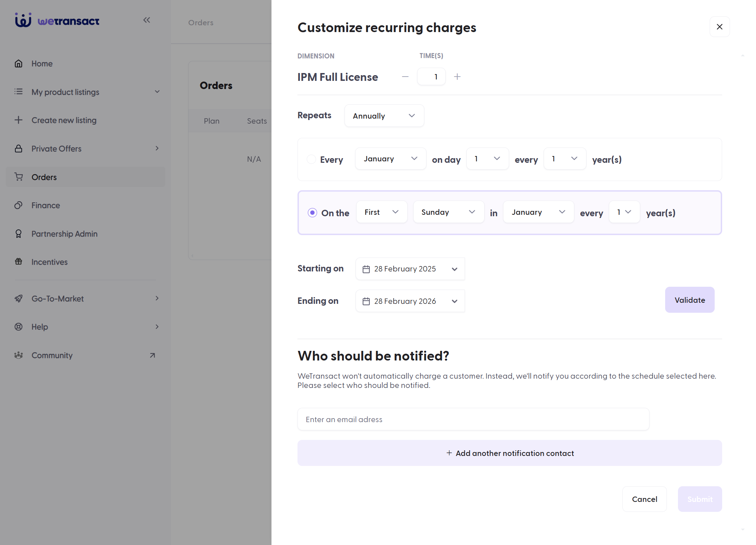Open the Starting on date picker

point(410,269)
